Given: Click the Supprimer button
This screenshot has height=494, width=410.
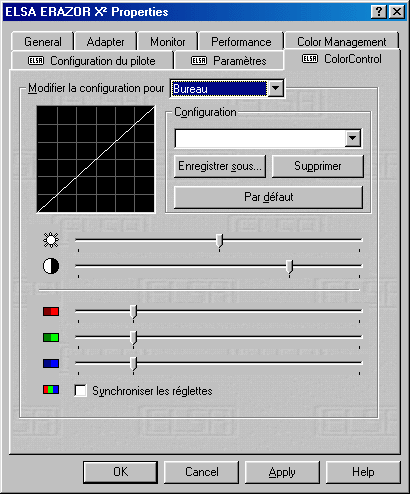Looking at the screenshot, I should [x=318, y=166].
